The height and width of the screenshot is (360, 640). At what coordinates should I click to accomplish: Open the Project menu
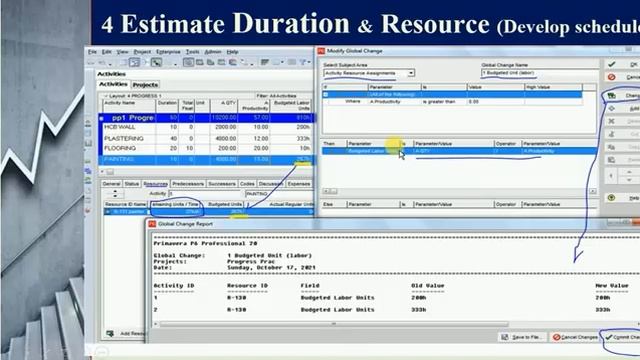click(x=142, y=52)
